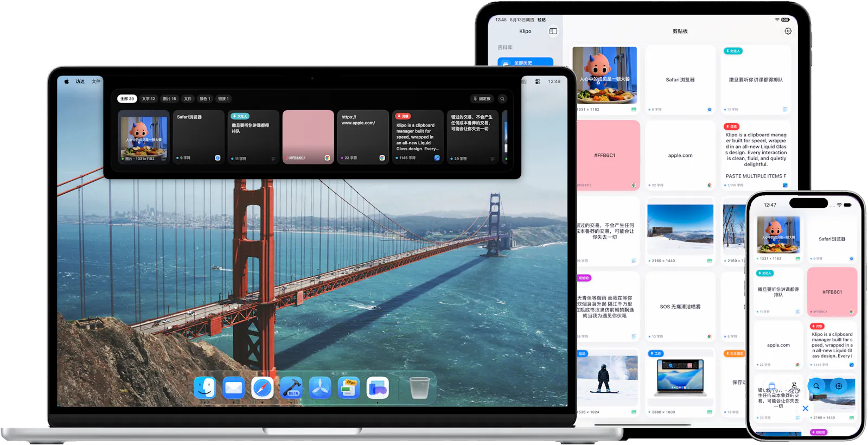Open Finder from the Mac dock

(x=205, y=388)
